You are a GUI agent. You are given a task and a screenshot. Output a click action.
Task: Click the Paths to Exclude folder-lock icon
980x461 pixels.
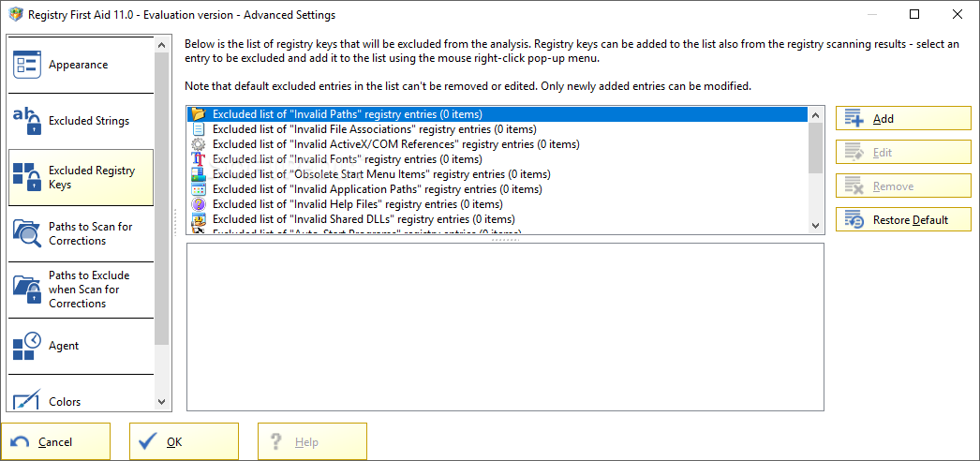(27, 290)
